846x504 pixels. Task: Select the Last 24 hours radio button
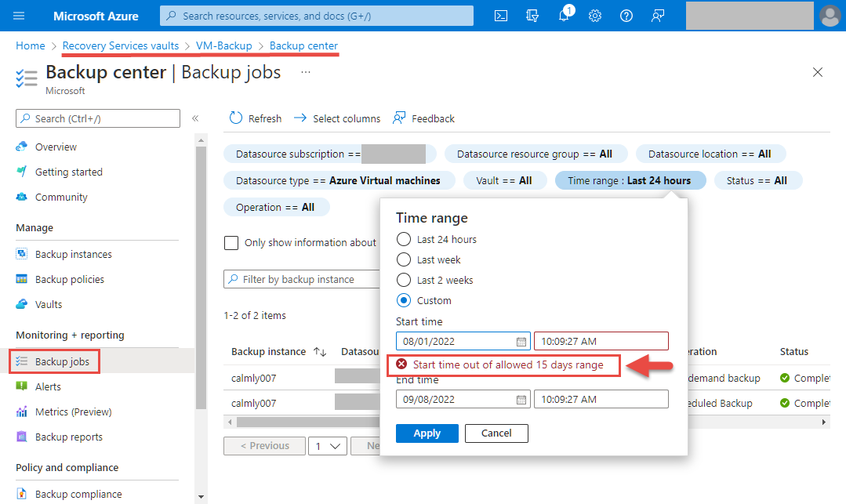point(404,239)
